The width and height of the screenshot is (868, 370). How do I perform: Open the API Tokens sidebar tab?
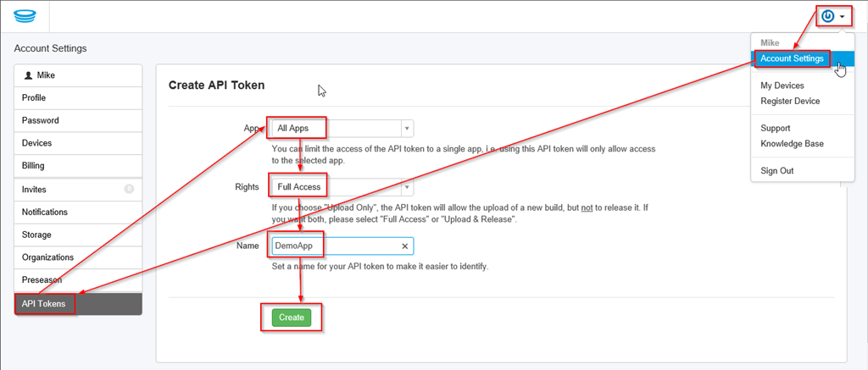click(x=46, y=303)
